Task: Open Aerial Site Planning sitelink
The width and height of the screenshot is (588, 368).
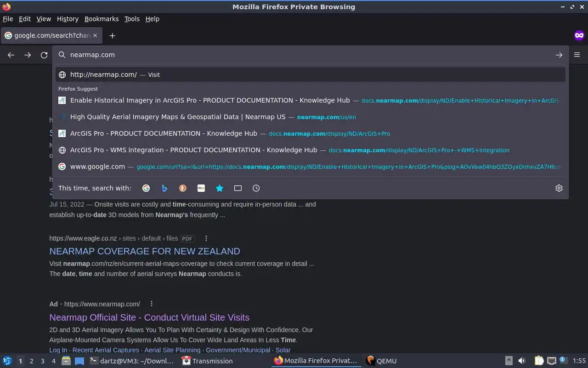Action: coord(172,350)
